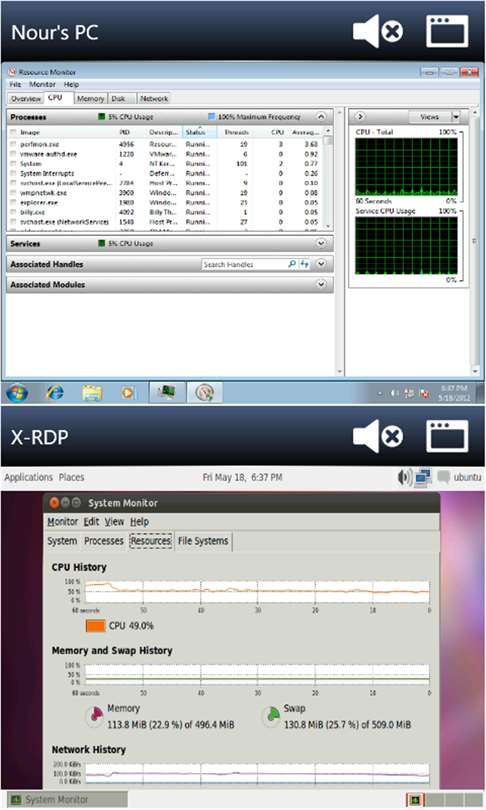Mute audio for the X-RDP session
Viewport: 486px width, 810px height.
pos(378,437)
